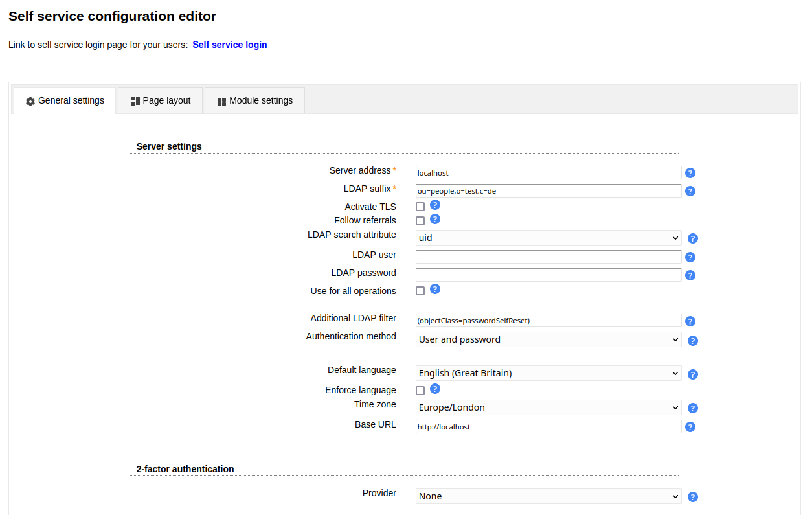Expand the Authentication method dropdown
The image size is (812, 515).
[x=548, y=339]
